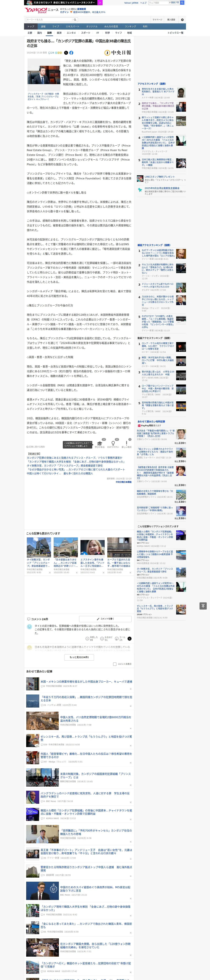210x980 pixels.
Task: Open the トピックス一覧 link
Action: [x=175, y=33]
